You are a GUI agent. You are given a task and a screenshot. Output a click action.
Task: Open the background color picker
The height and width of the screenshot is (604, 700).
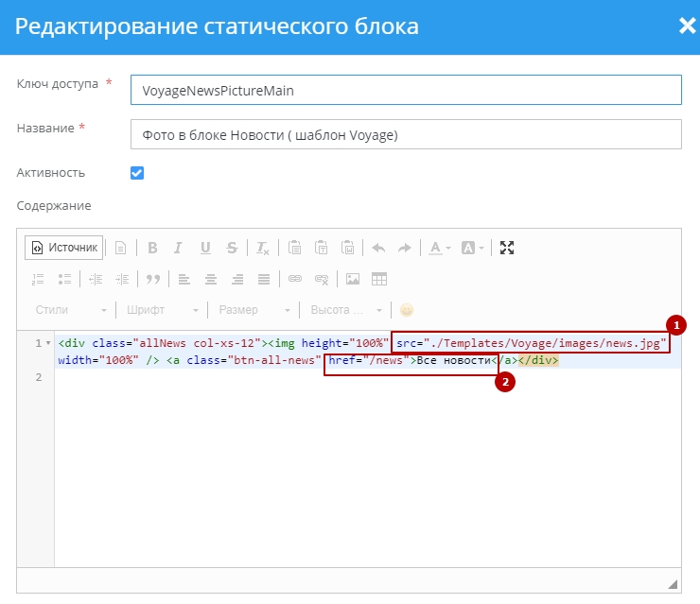472,248
